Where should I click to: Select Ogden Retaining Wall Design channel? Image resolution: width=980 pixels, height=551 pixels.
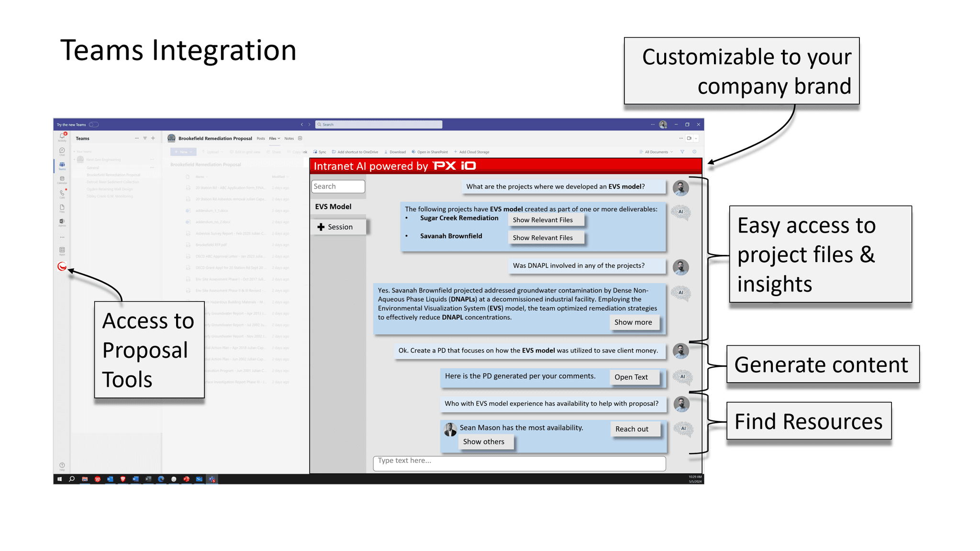(110, 189)
